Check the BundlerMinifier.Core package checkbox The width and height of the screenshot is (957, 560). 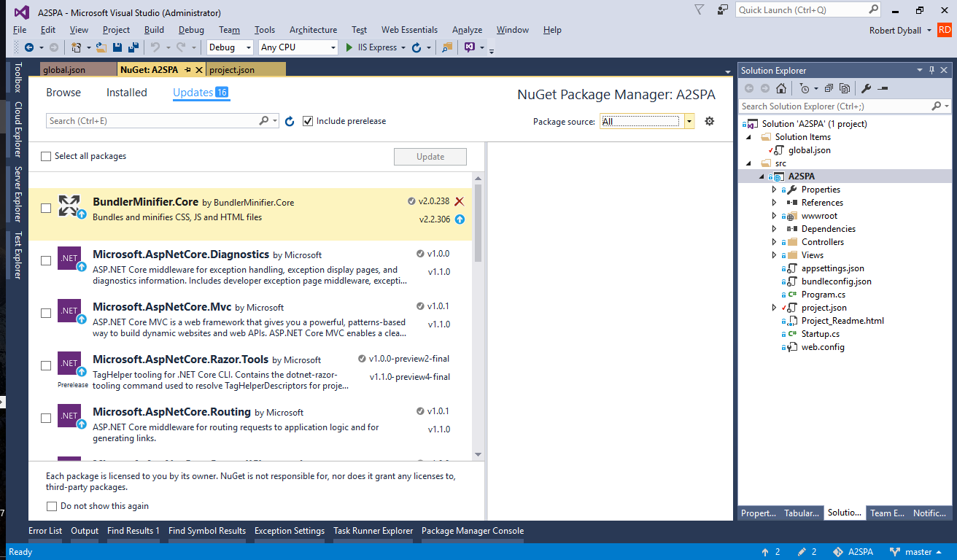point(46,208)
